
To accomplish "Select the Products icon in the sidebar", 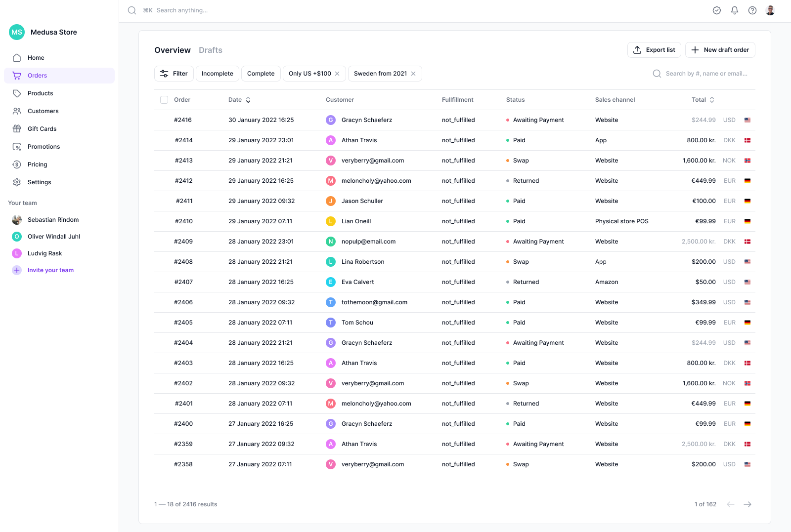I will pyautogui.click(x=17, y=93).
